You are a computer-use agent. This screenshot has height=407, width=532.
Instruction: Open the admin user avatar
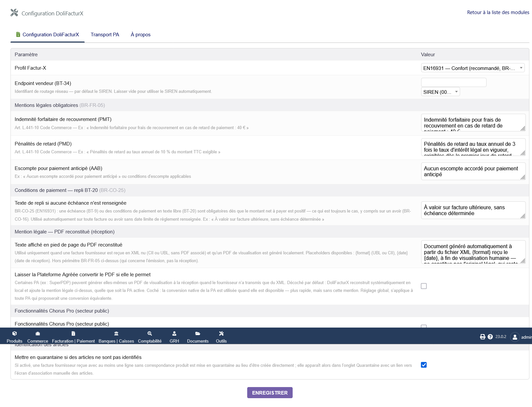(x=515, y=337)
